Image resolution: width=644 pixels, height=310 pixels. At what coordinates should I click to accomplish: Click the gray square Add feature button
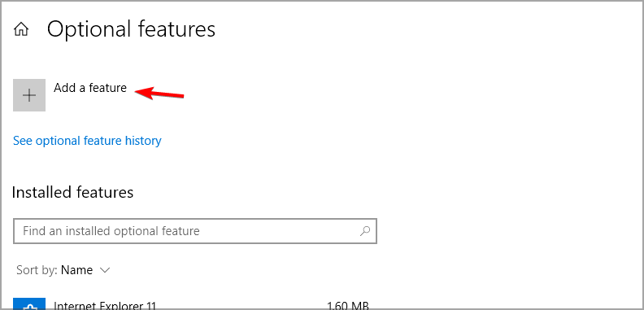pyautogui.click(x=29, y=95)
